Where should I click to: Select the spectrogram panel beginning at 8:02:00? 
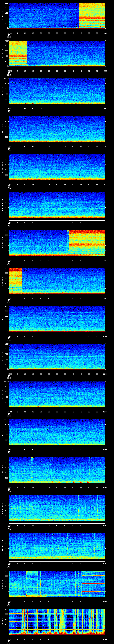click(57, 54)
